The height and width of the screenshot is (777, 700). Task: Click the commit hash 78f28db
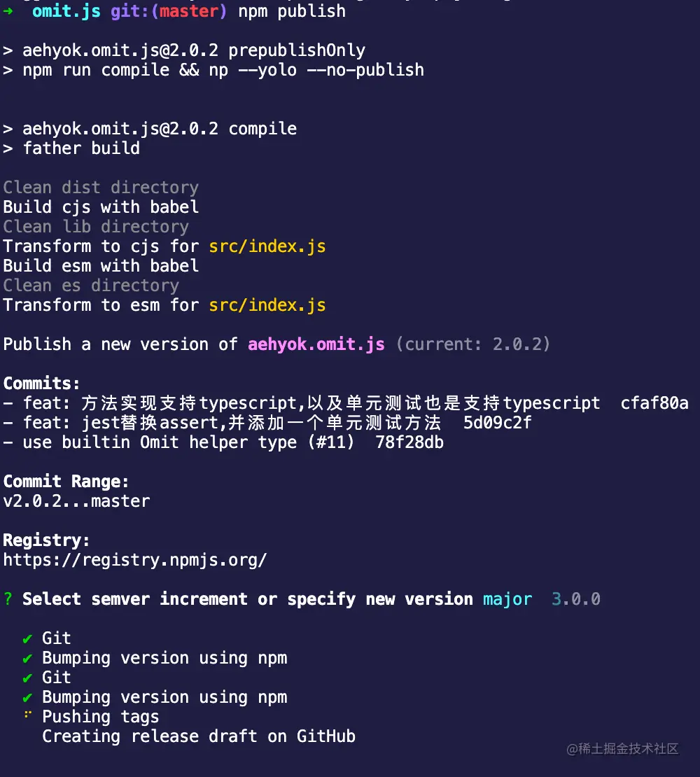409,442
